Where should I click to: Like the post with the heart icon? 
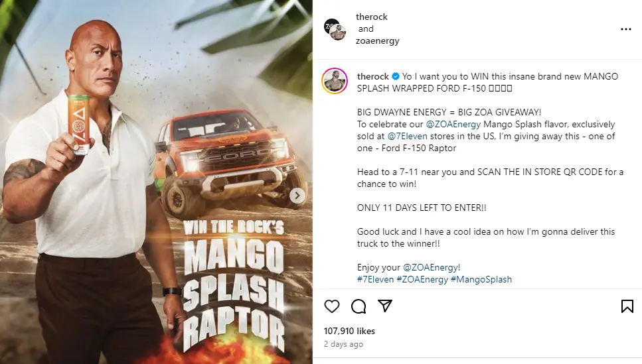(x=332, y=306)
